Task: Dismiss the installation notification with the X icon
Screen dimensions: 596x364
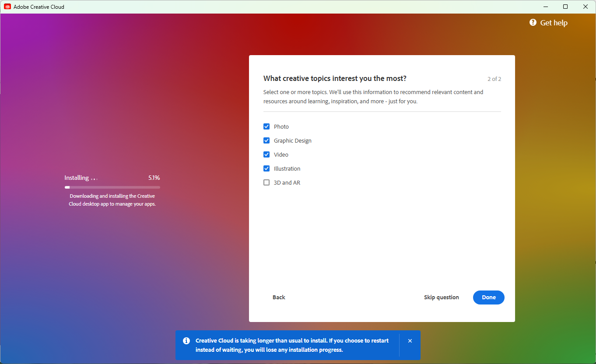Action: 410,340
